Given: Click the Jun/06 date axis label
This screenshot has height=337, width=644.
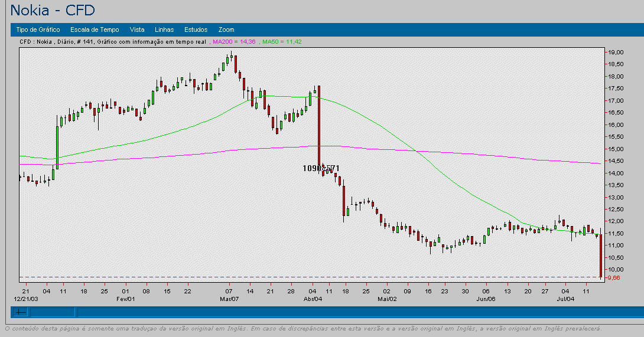Looking at the screenshot, I should tap(486, 299).
